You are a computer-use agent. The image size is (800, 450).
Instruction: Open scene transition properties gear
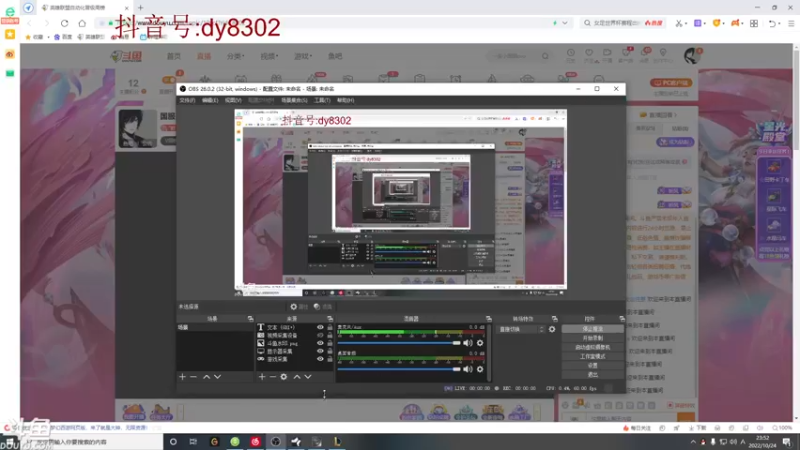point(552,329)
